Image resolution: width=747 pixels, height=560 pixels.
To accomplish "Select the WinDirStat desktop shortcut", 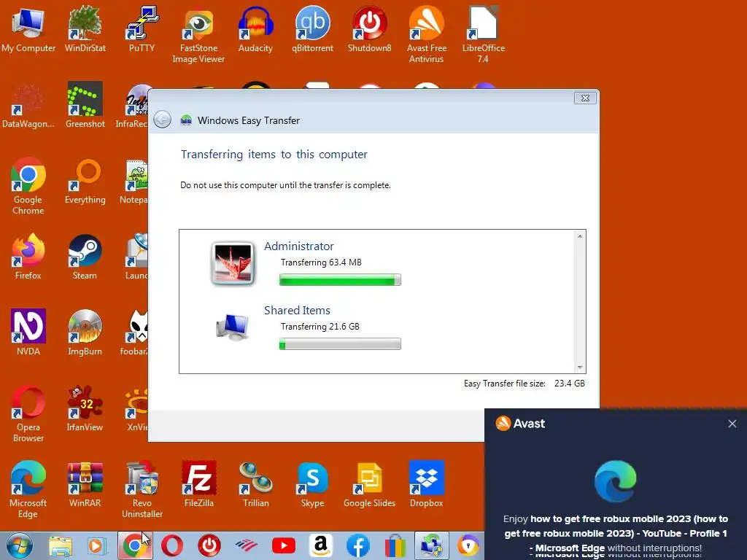I will click(85, 29).
